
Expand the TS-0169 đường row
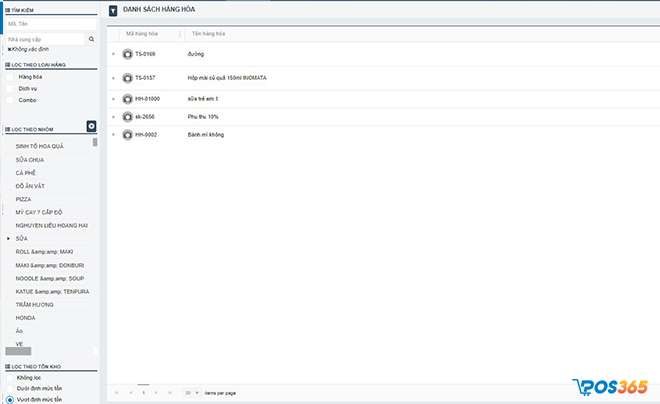coord(113,54)
